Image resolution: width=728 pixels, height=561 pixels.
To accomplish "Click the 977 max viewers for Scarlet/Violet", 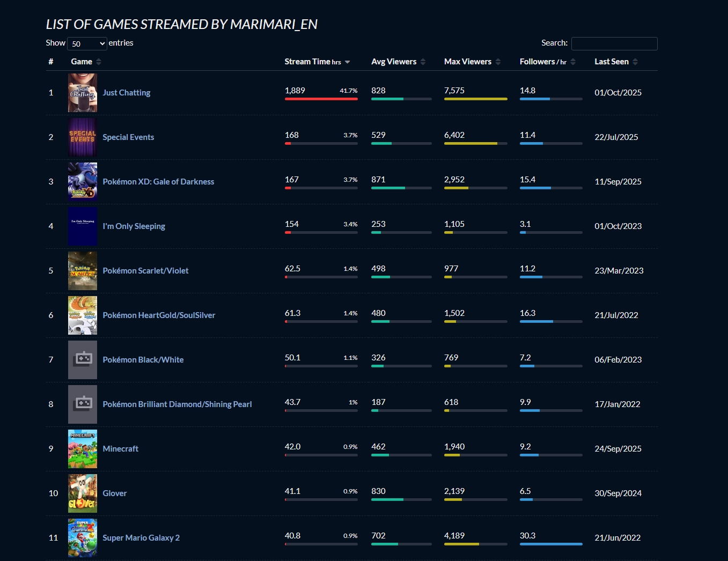I will (x=451, y=269).
